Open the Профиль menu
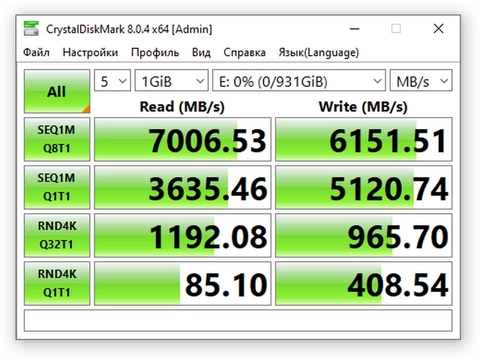 (155, 52)
